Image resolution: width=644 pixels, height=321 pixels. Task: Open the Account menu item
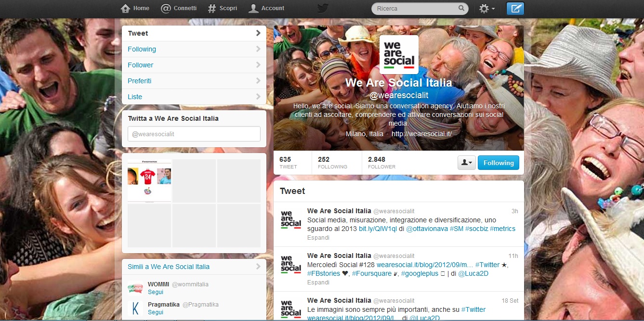tap(267, 8)
